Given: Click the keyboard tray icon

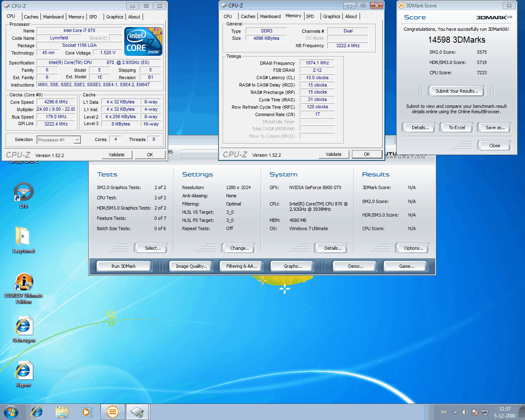Looking at the screenshot, I should coord(444,412).
